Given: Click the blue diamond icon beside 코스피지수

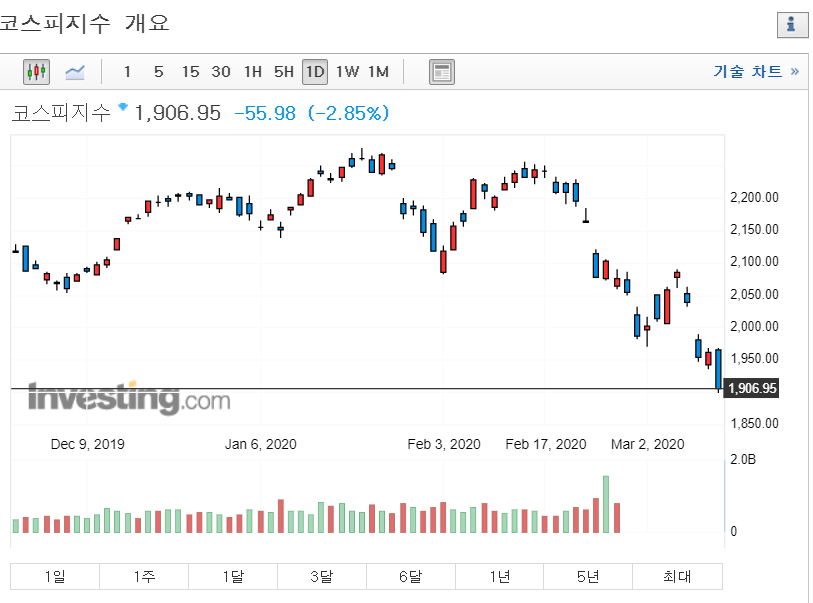Looking at the screenshot, I should (x=123, y=107).
